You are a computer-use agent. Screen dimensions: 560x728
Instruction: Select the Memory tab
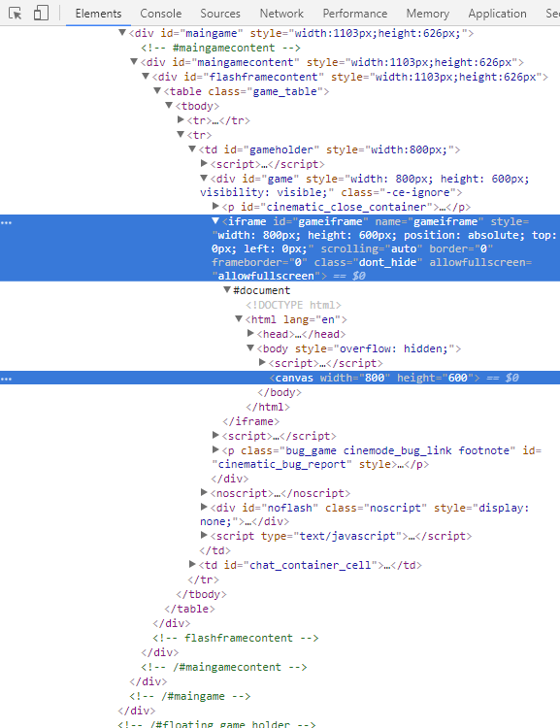coord(428,14)
